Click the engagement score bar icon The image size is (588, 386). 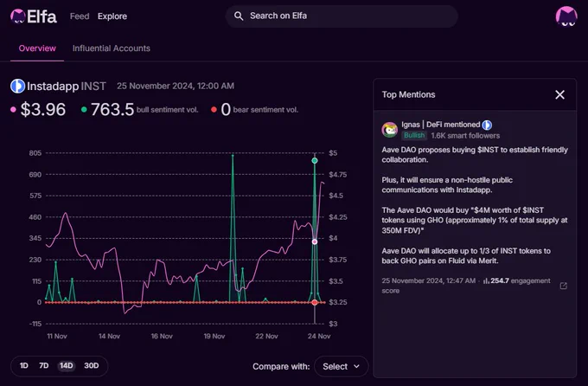pyautogui.click(x=486, y=281)
